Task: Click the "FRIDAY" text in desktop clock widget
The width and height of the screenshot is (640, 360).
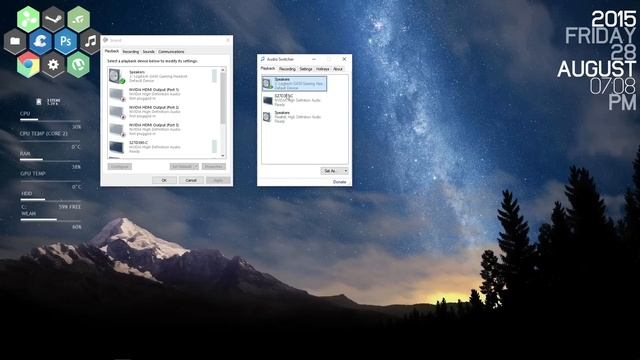Action: [x=600, y=36]
